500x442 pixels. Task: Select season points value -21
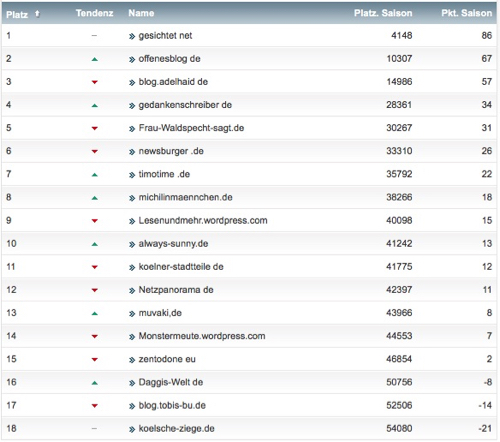(x=485, y=428)
